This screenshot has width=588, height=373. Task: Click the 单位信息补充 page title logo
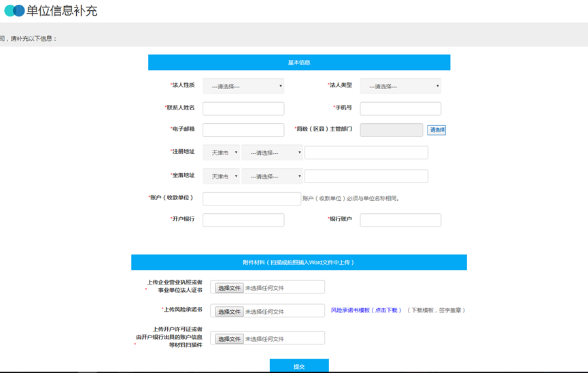[x=14, y=10]
